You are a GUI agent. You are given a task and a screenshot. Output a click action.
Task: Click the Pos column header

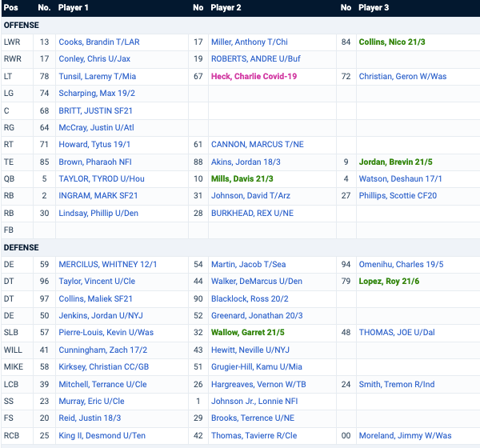point(10,8)
